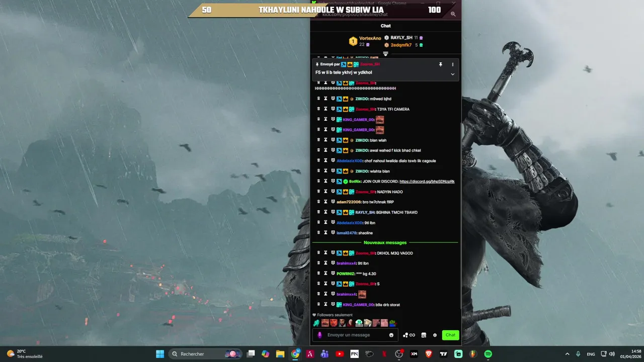Delete the "wlahta blan" message
This screenshot has width=644, height=362.
click(x=318, y=171)
